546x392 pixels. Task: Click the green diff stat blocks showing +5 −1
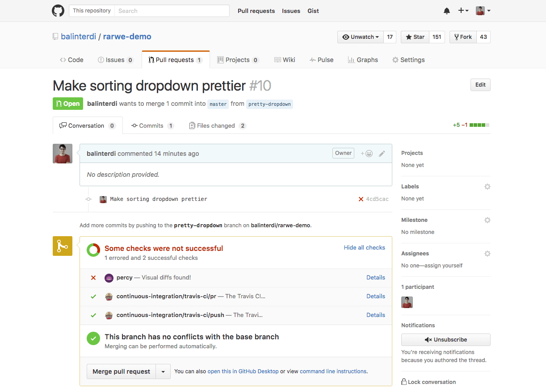click(x=480, y=125)
